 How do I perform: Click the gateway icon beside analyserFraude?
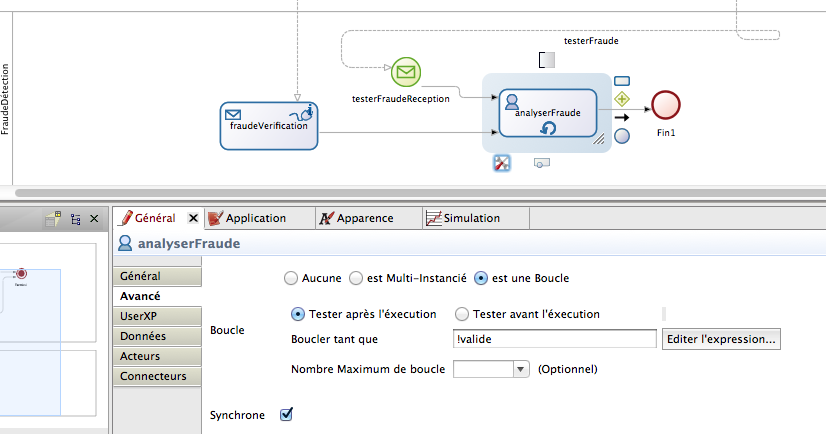pyautogui.click(x=622, y=98)
